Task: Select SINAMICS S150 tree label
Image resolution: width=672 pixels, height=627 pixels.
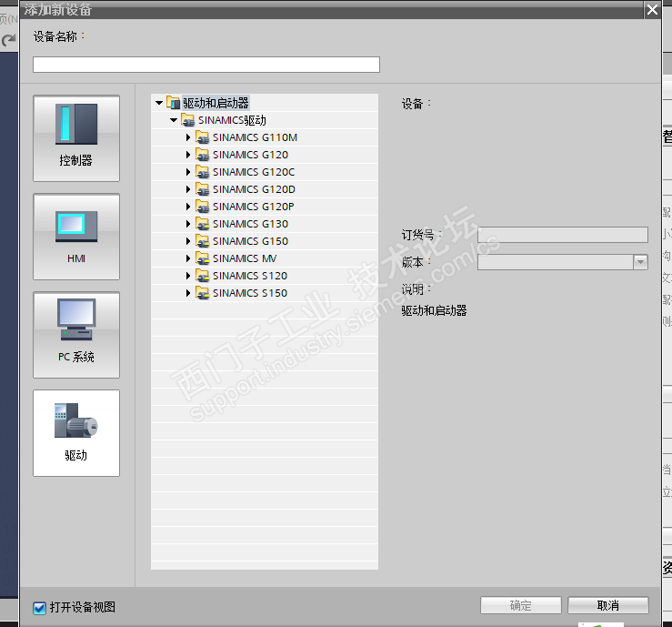Action: (x=250, y=293)
